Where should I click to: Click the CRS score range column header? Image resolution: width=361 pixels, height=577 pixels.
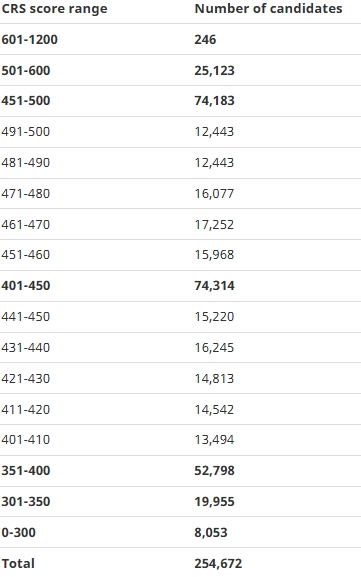tap(54, 9)
